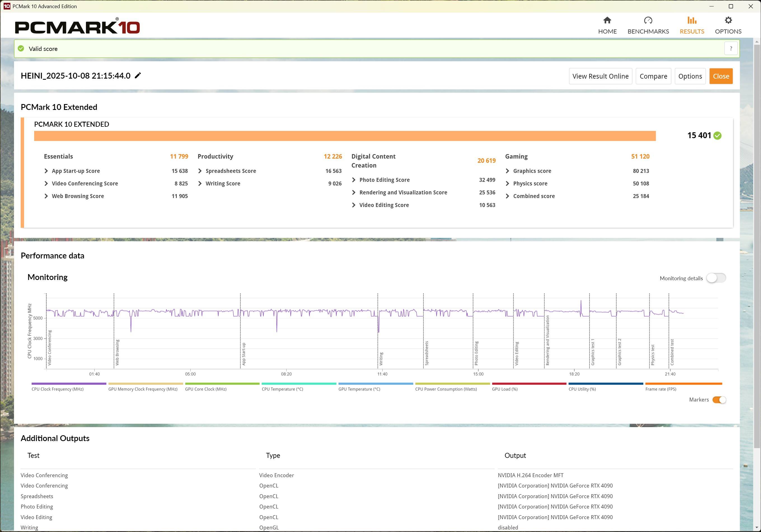This screenshot has height=532, width=761.
Task: Expand the Graphics score chevron
Action: [x=507, y=171]
